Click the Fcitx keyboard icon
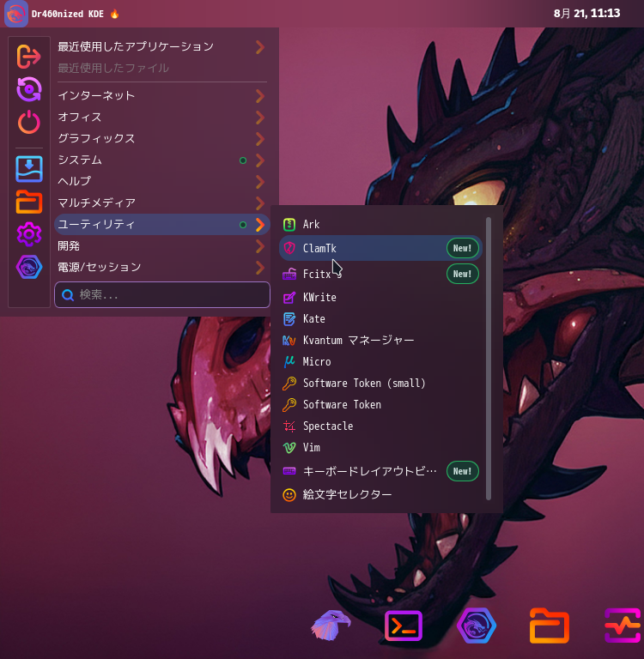Viewport: 644px width, 659px height. tap(289, 274)
